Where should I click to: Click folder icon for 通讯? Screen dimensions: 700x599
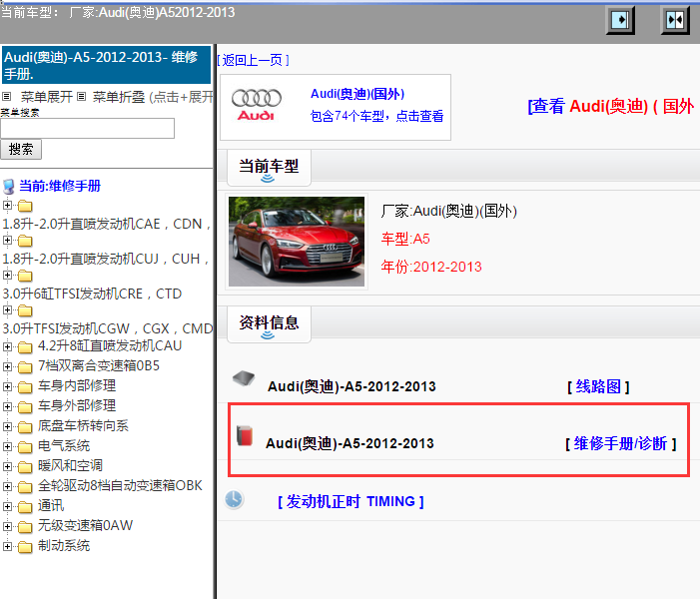[x=25, y=506]
